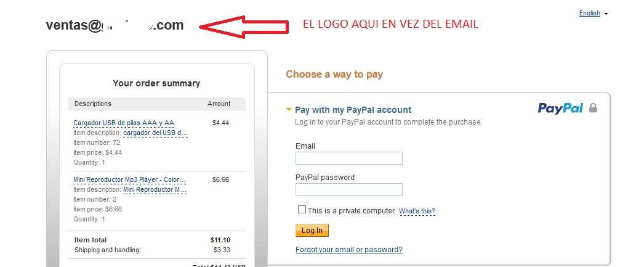
Task: Tick the 'This is a private computer' checkbox
Action: click(x=302, y=210)
